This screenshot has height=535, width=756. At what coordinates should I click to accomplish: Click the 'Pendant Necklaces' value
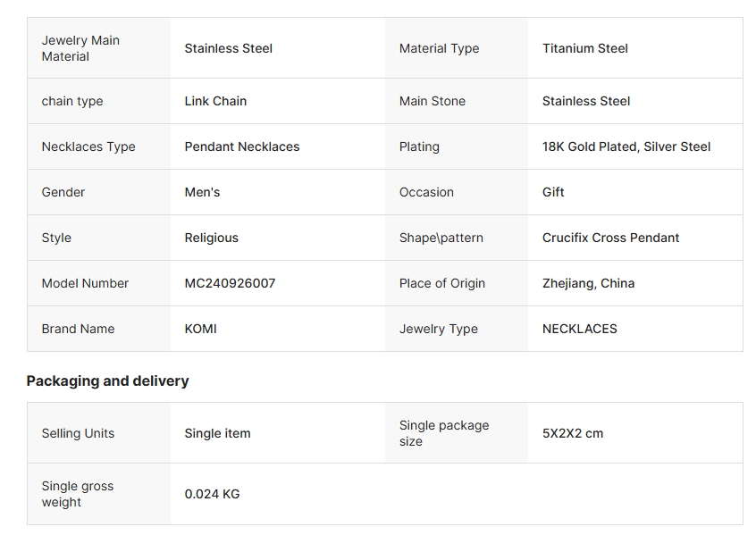pos(242,146)
